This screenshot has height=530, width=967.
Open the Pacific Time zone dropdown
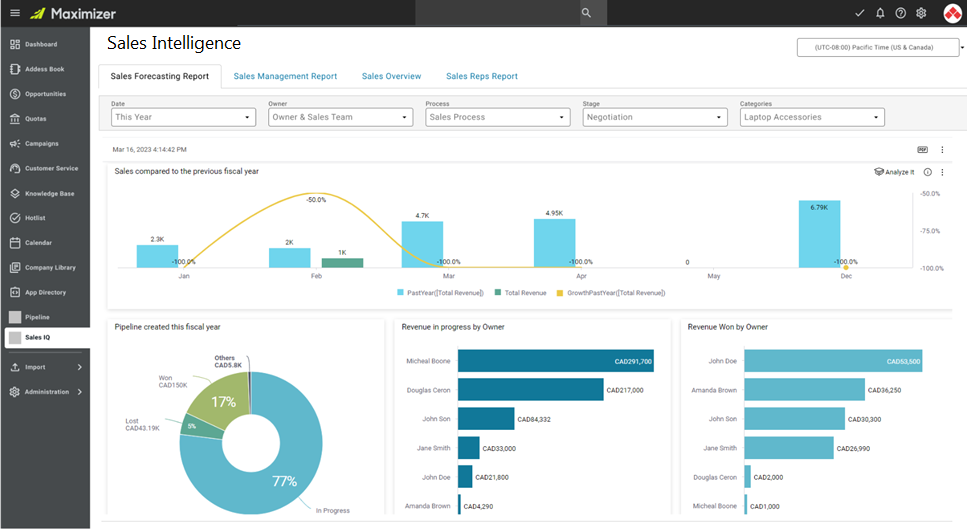tap(878, 48)
